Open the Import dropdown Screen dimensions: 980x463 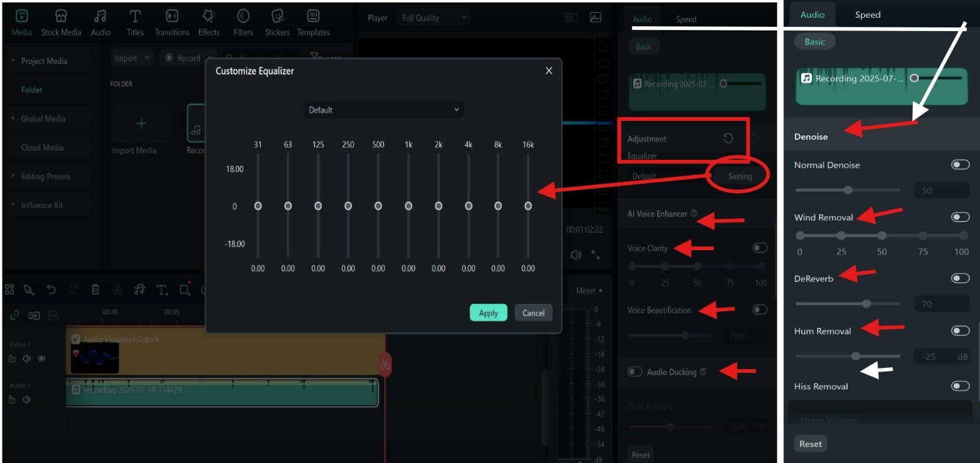pos(132,58)
